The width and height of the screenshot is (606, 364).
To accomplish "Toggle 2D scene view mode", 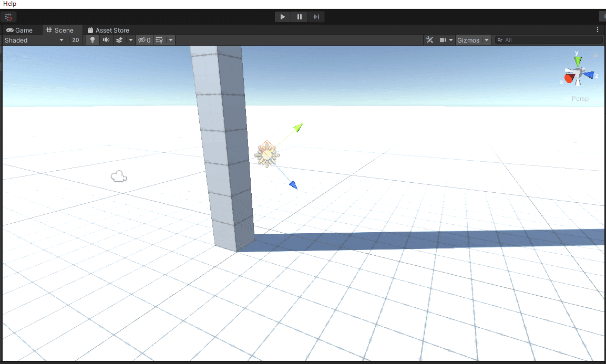I will 75,40.
